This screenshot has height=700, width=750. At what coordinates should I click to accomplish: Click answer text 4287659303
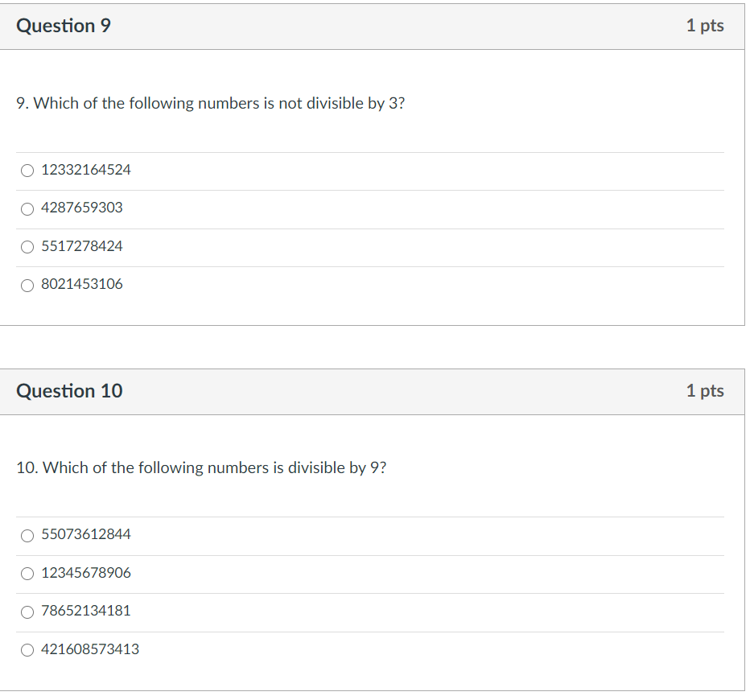(81, 208)
